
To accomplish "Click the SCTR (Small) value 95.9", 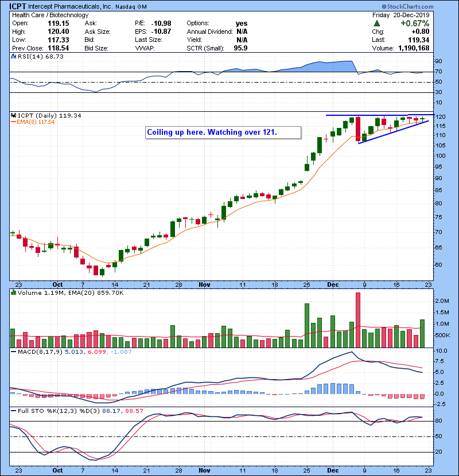I will point(240,48).
